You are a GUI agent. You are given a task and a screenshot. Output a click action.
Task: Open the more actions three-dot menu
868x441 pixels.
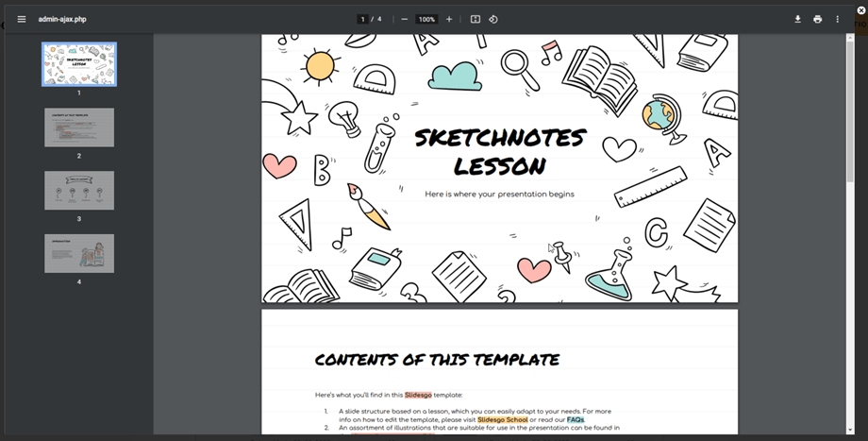click(837, 19)
